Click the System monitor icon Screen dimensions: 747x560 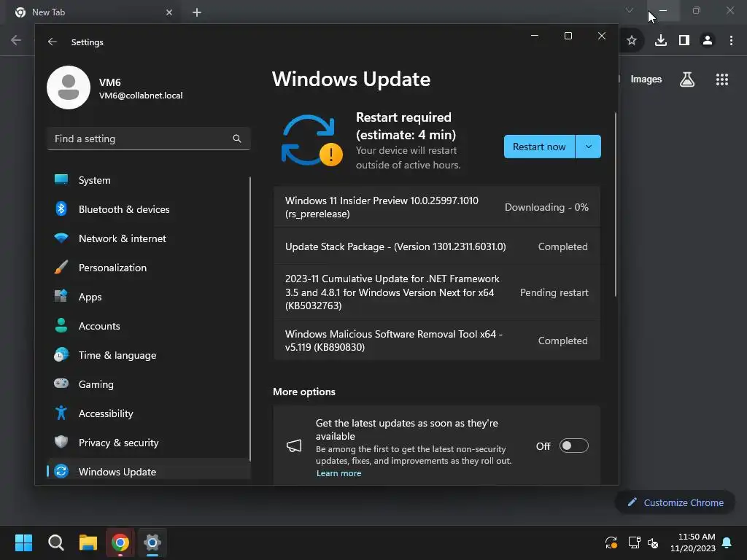click(61, 179)
